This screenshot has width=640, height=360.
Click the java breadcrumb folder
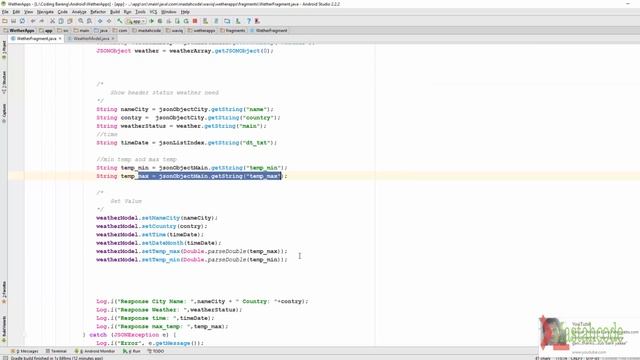(x=101, y=30)
